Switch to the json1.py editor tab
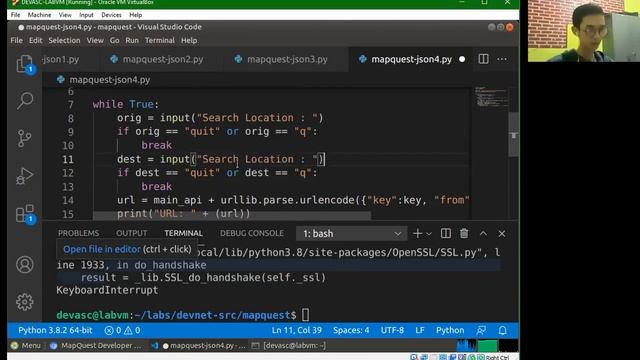Screen dimensions: 640x360 [x=61, y=59]
